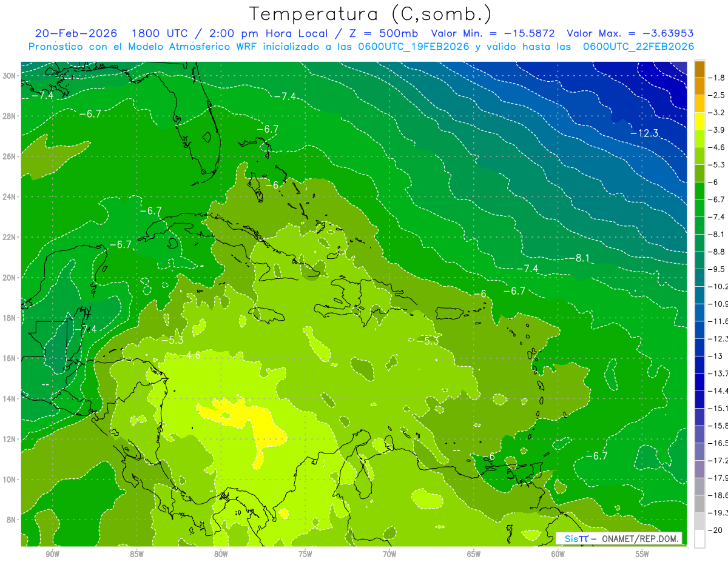Image resolution: width=728 pixels, height=562 pixels.
Task: Click the legend swatch between -3.2 and -3.9
Action: (x=699, y=121)
